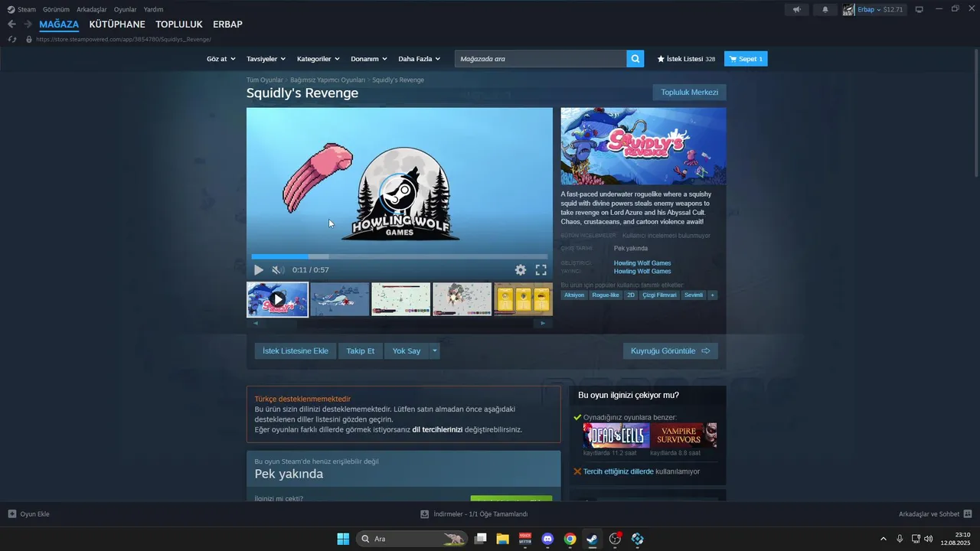Open Discord from the taskbar
980x551 pixels.
coord(547,539)
